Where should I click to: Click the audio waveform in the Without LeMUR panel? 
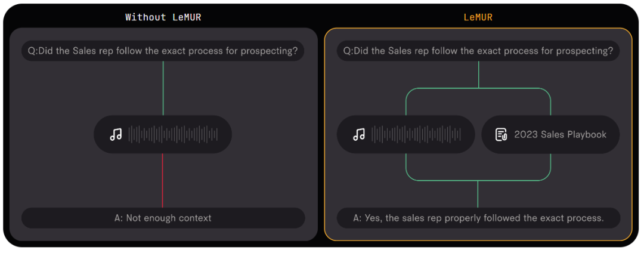pyautogui.click(x=172, y=135)
